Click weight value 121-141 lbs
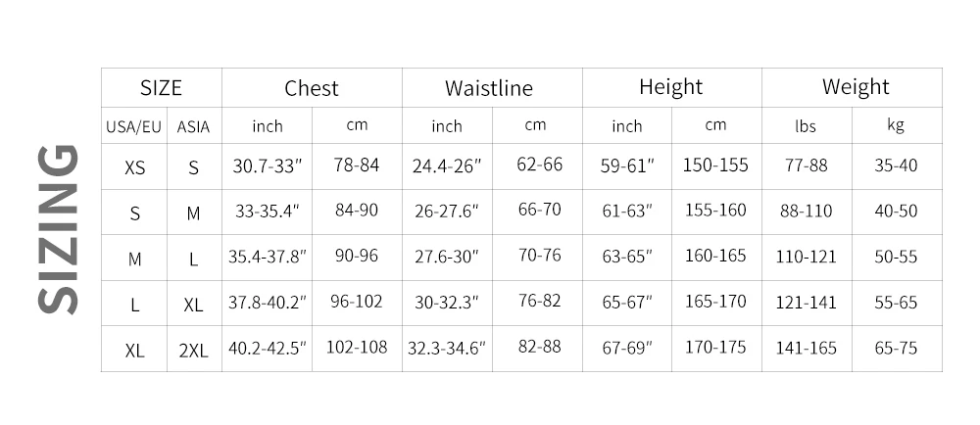Screen dimensions: 980x425 pos(806,303)
